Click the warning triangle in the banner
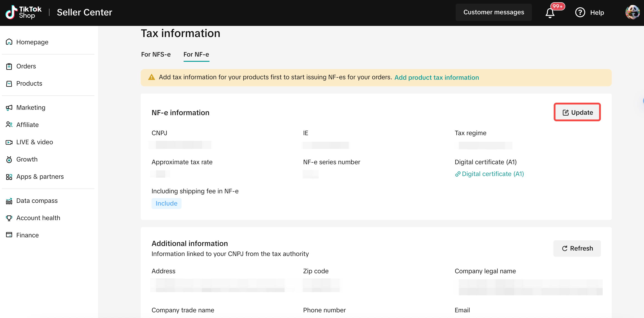 point(152,77)
